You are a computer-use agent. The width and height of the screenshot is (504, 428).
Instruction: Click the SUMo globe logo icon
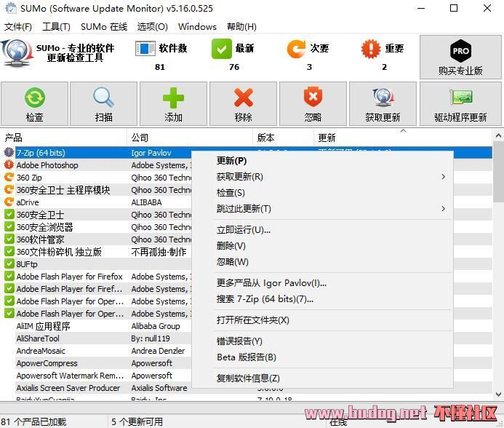[16, 53]
